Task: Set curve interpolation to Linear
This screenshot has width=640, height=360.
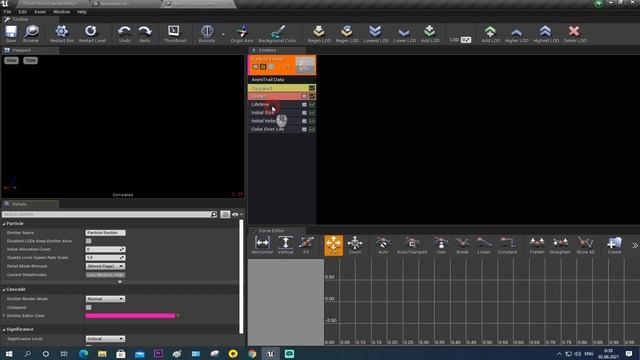Action: (x=484, y=245)
